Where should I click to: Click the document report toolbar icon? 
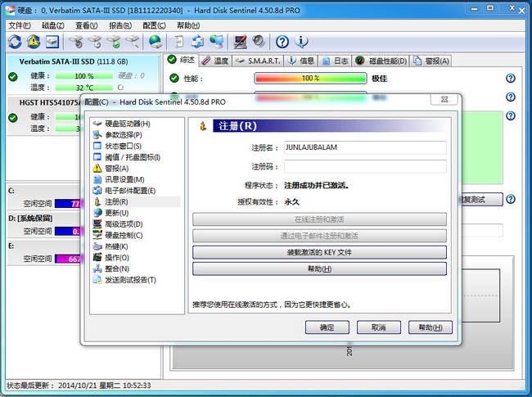178,42
